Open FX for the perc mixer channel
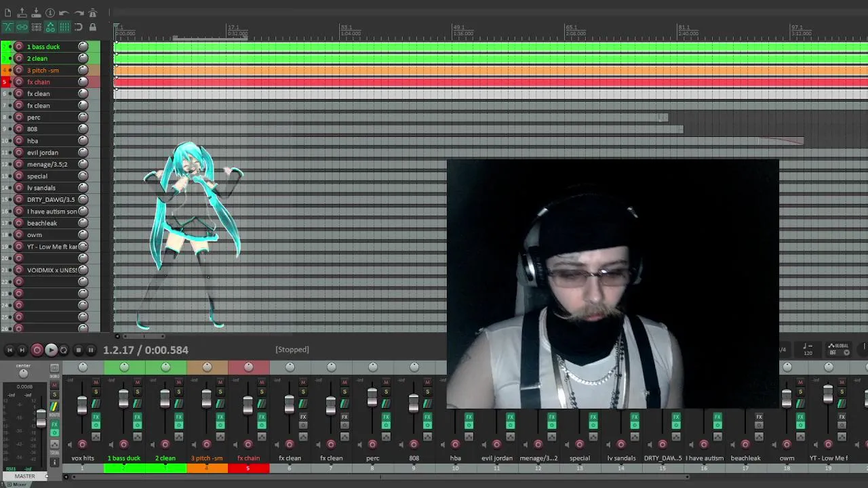868x488 pixels. pyautogui.click(x=386, y=417)
